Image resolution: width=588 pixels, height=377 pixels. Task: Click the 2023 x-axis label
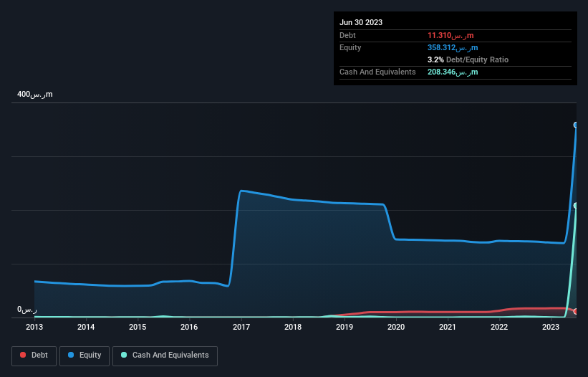coord(551,327)
